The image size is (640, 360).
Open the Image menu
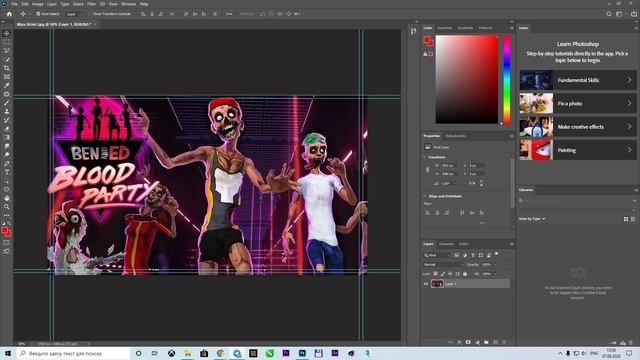click(x=38, y=4)
